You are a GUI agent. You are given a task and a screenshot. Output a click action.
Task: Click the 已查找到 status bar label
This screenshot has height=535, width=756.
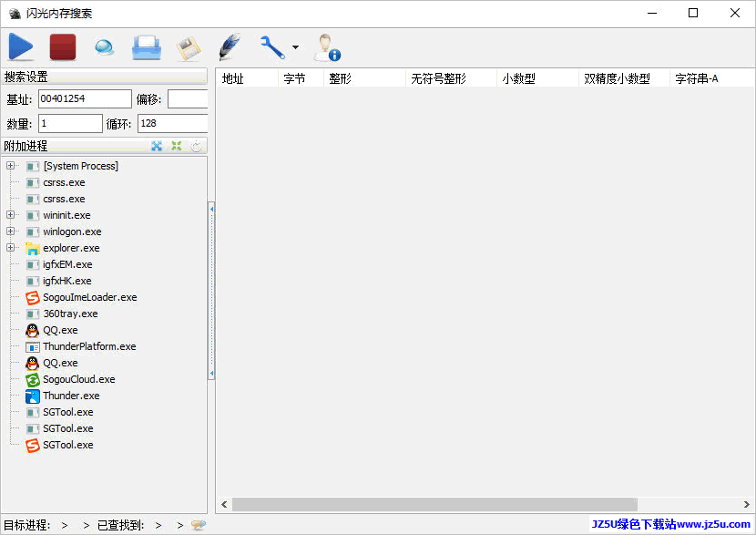click(120, 525)
